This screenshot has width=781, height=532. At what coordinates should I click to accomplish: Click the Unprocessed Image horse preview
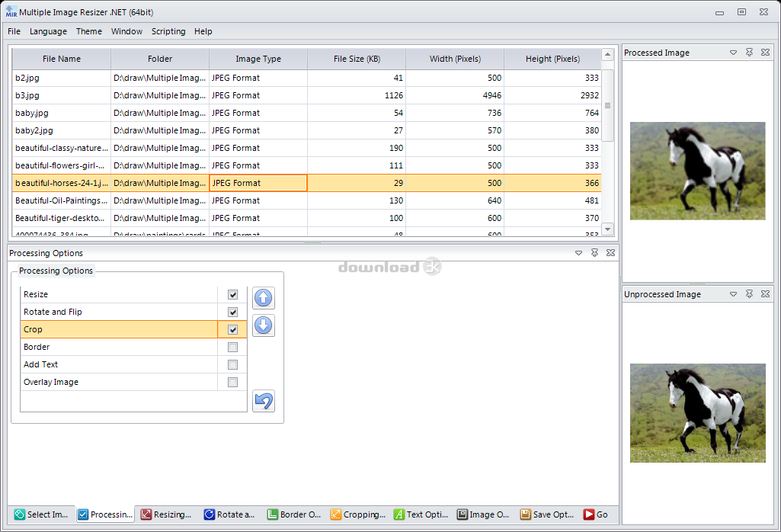697,413
